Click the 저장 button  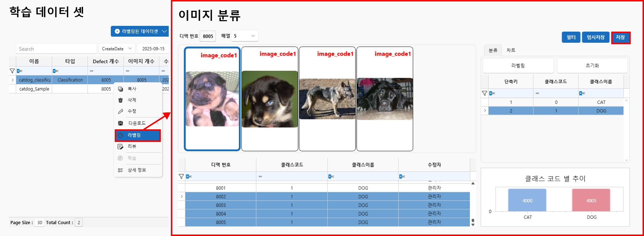point(621,37)
